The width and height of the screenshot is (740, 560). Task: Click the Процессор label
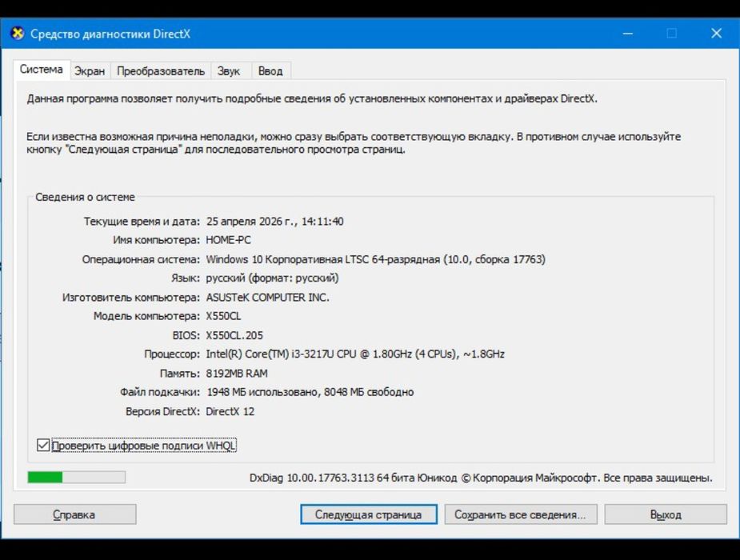click(172, 354)
